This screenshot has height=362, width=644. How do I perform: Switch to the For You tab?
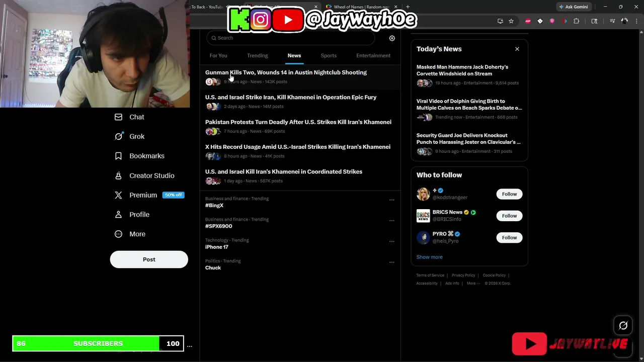[218, 56]
